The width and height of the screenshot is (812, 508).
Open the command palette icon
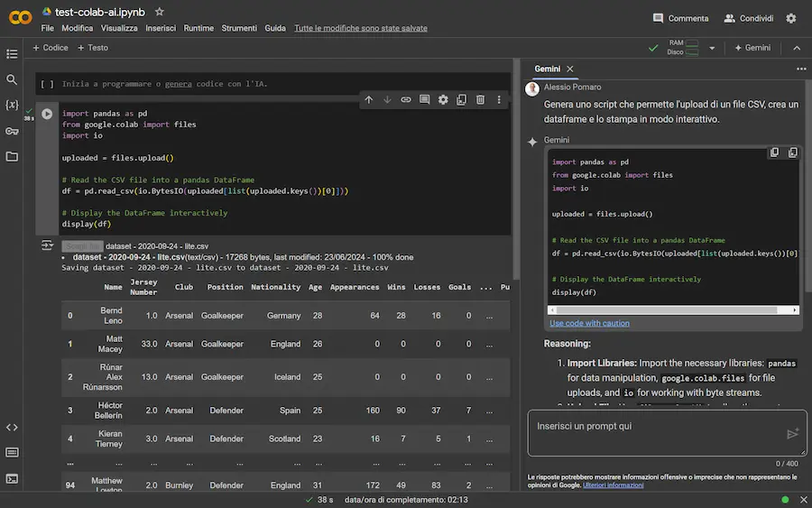(12, 453)
